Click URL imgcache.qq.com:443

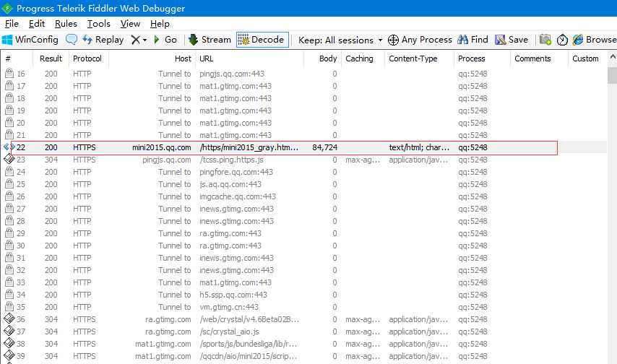(238, 196)
